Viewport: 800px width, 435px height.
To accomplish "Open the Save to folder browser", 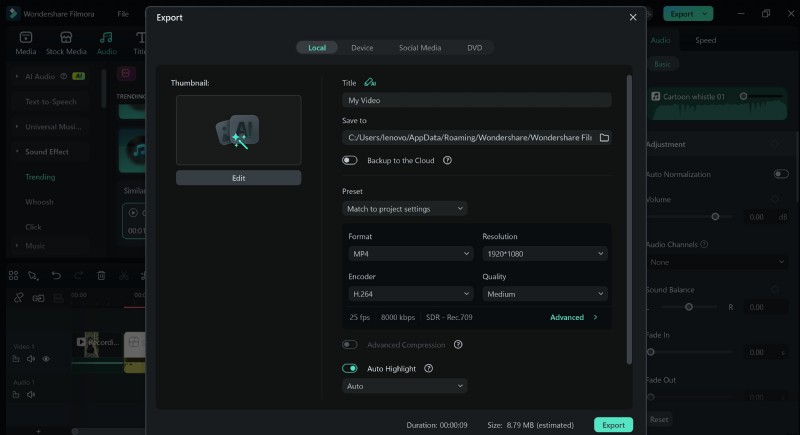I will click(x=604, y=137).
